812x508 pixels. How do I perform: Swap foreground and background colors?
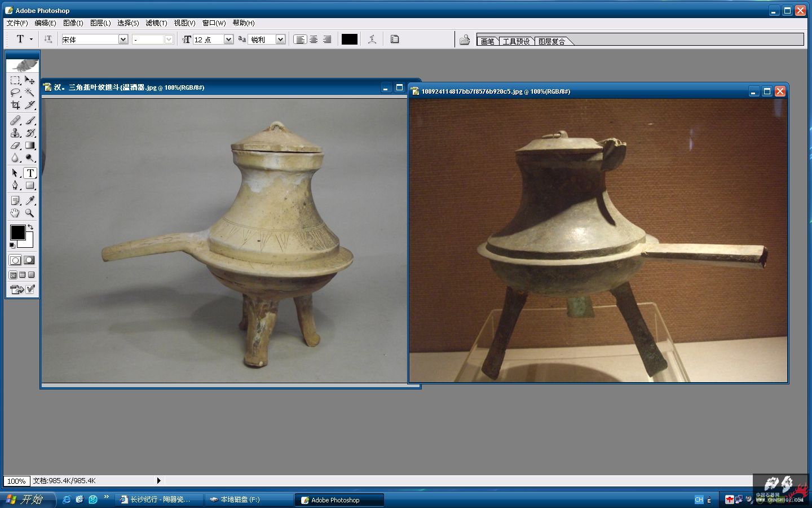[30, 227]
